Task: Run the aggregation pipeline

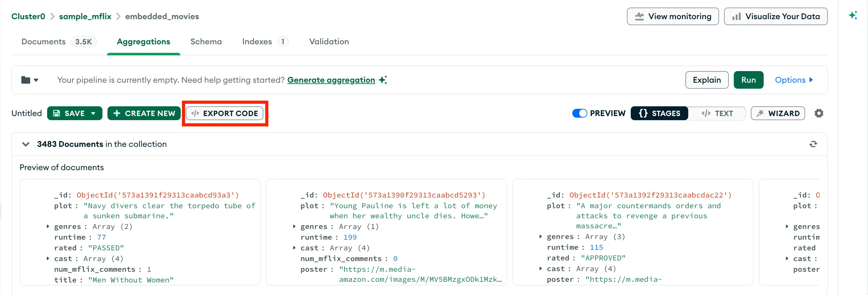Action: [748, 80]
